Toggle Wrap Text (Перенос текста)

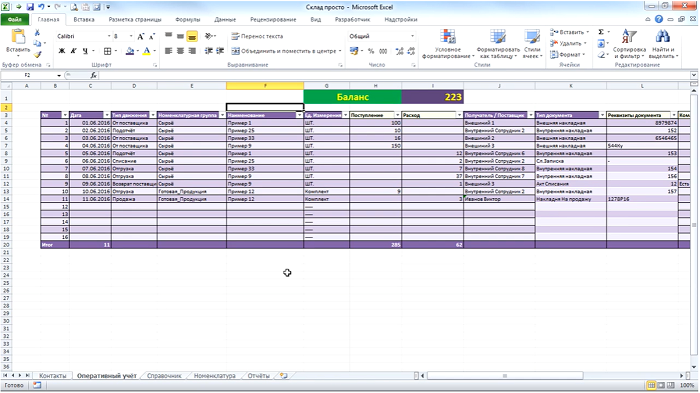point(257,36)
